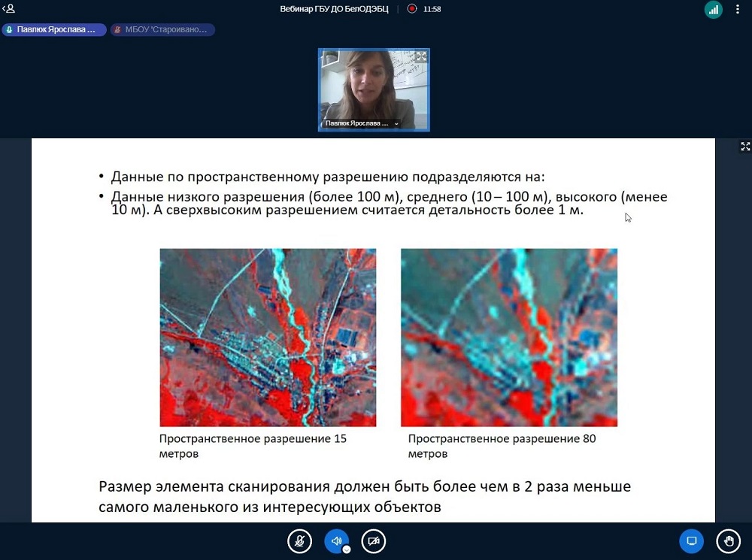Click the red recording indicator
Screen dimensions: 752x560
412,9
